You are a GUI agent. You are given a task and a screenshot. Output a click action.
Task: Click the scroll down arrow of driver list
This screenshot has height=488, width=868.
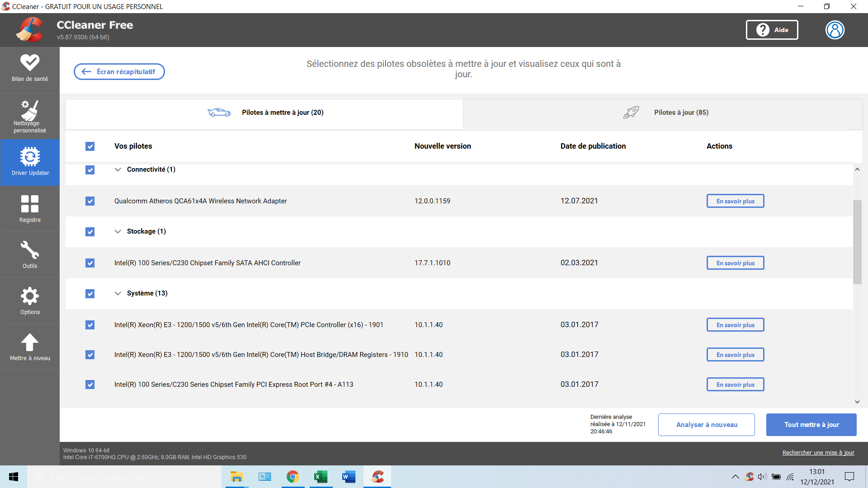point(857,402)
